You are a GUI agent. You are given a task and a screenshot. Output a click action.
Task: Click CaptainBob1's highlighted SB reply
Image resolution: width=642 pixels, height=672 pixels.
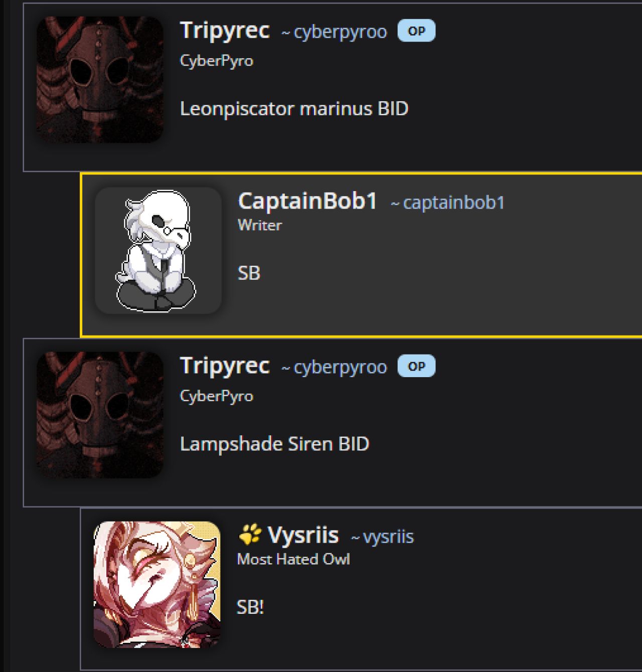tap(249, 273)
